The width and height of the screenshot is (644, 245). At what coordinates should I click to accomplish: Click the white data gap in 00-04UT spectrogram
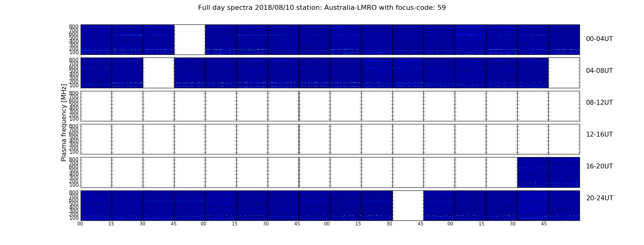(190, 40)
